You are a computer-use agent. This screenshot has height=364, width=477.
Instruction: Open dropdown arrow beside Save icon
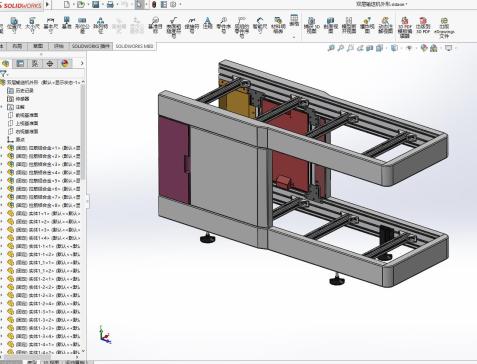pos(103,5)
